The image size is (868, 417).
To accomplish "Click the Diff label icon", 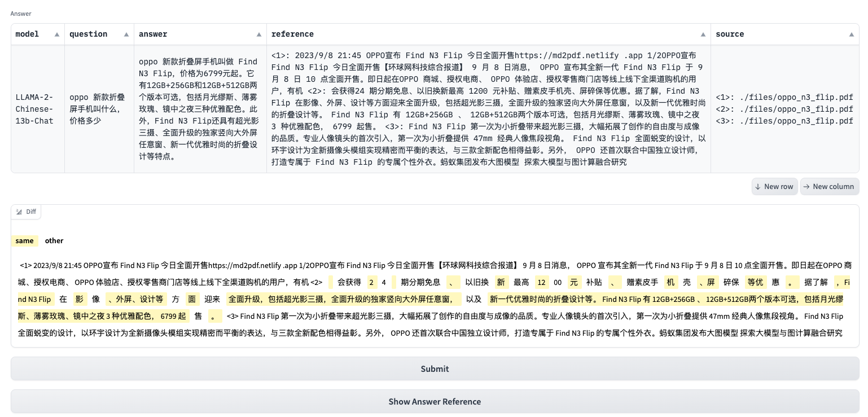I will point(19,212).
